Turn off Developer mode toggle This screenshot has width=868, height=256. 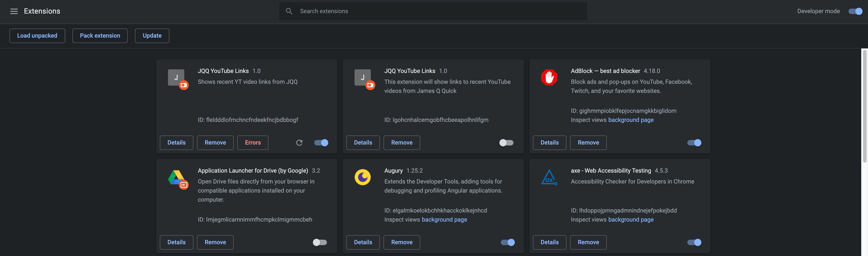coord(855,11)
